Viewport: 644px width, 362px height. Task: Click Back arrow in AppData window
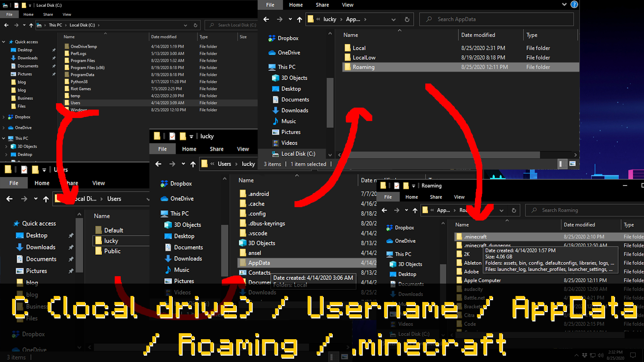point(266,19)
